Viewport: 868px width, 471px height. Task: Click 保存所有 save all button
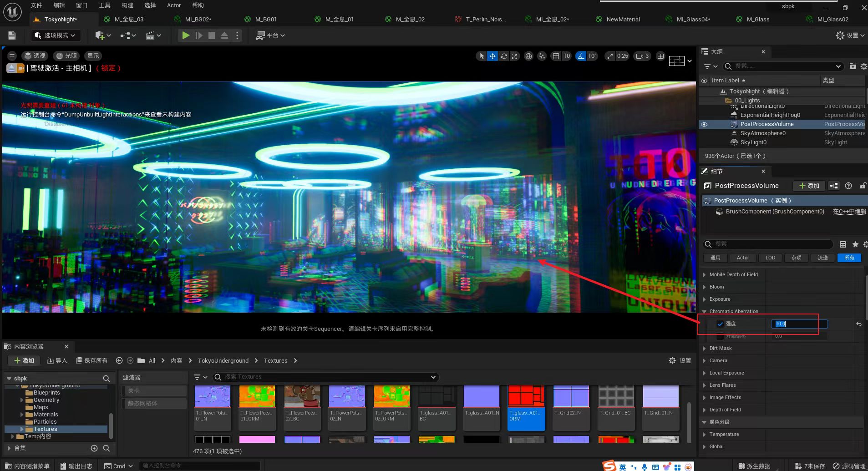91,360
